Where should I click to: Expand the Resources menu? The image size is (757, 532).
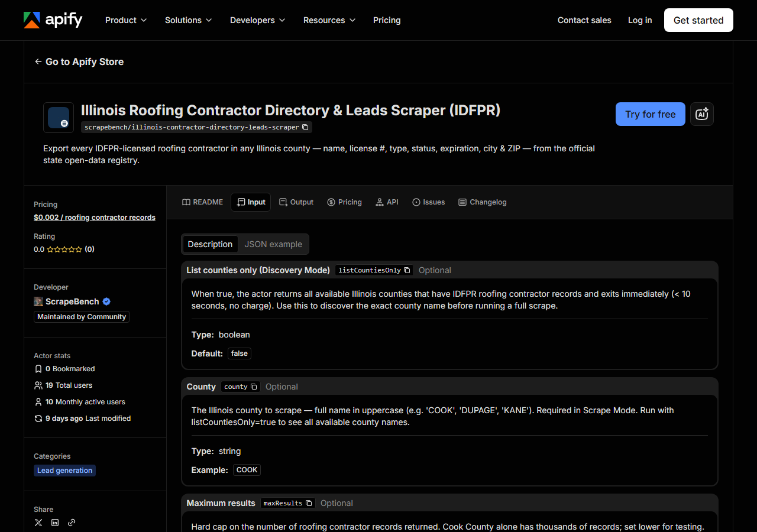pos(329,20)
